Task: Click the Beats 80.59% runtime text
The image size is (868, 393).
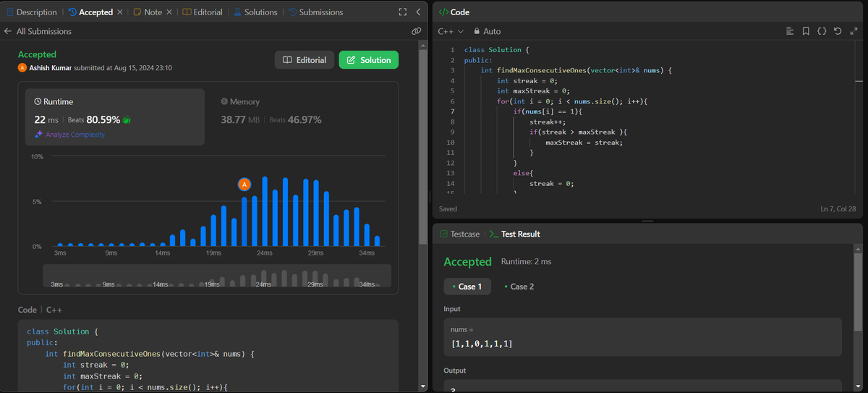Action: (93, 119)
